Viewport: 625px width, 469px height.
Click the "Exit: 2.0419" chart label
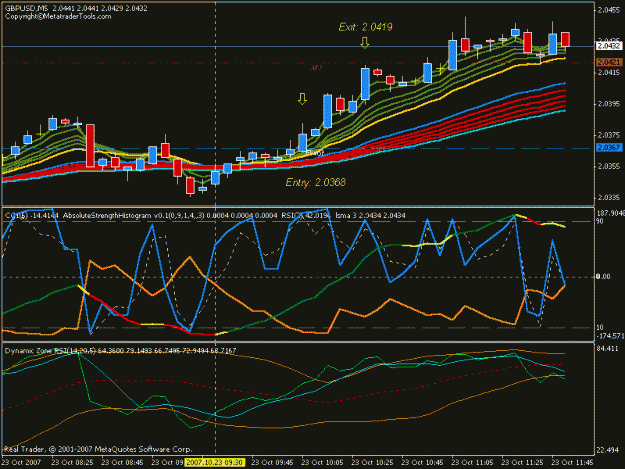tap(365, 27)
